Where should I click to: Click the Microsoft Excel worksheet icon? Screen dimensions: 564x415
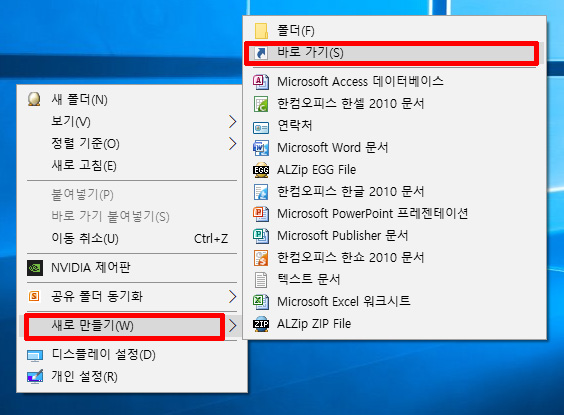[x=261, y=302]
